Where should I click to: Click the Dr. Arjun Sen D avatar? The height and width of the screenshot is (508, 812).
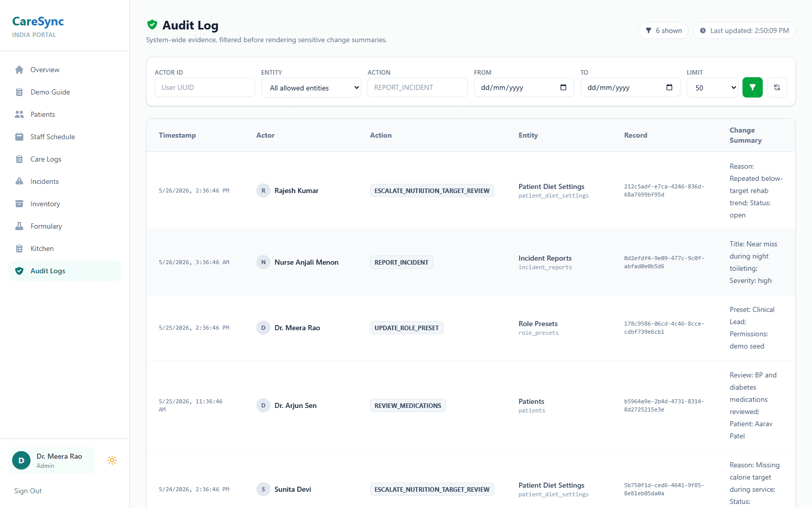coord(263,405)
